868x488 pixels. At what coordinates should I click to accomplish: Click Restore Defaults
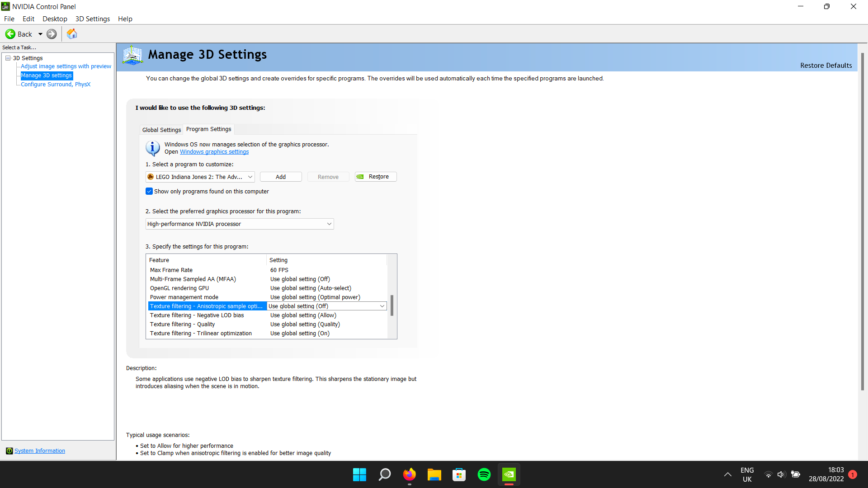point(826,66)
